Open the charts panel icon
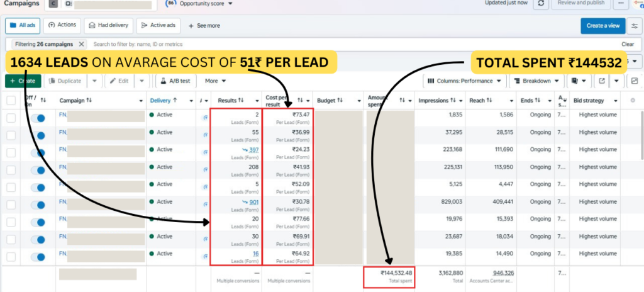This screenshot has height=292, width=644. click(x=635, y=81)
